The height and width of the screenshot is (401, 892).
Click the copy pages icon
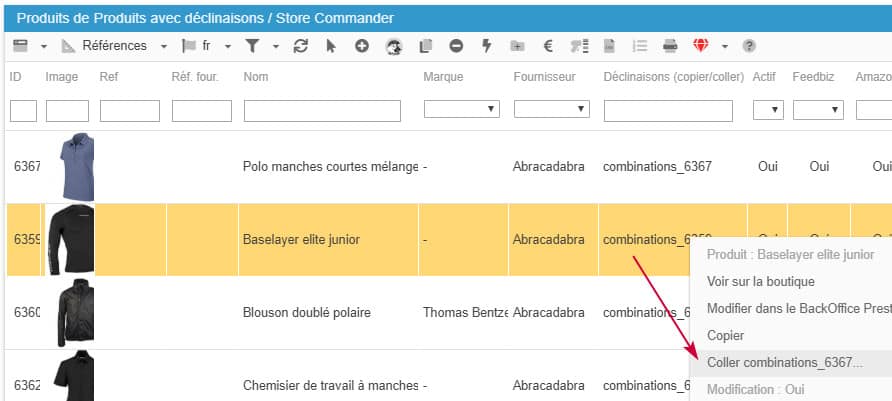pos(426,46)
